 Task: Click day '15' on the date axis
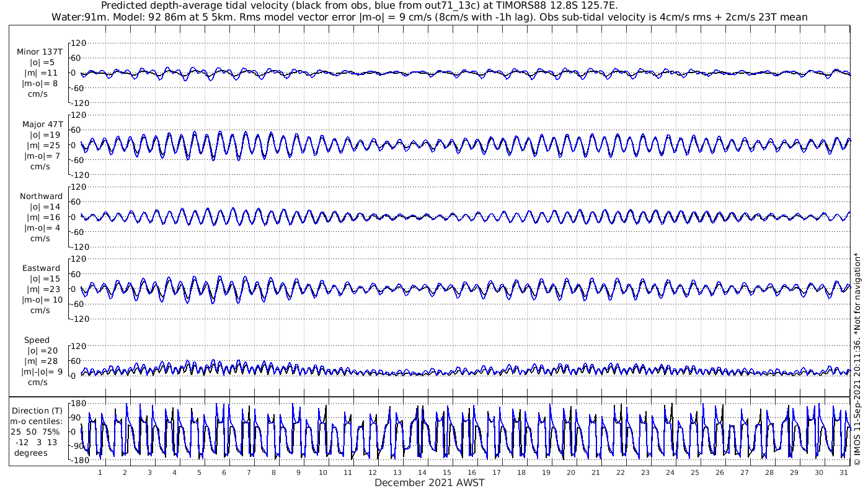click(x=447, y=472)
